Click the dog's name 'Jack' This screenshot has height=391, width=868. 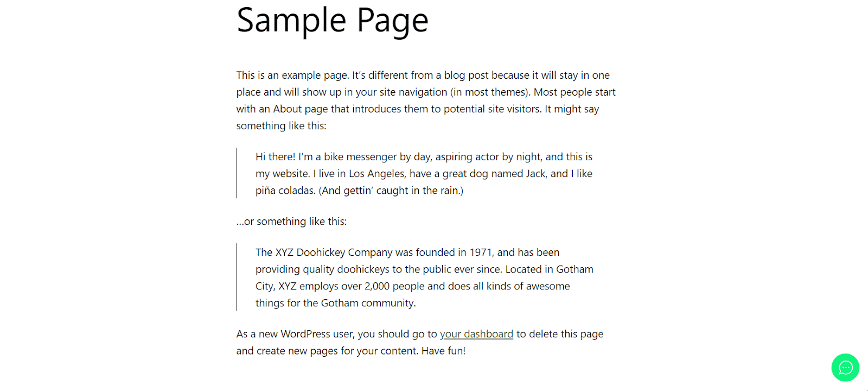(535, 173)
